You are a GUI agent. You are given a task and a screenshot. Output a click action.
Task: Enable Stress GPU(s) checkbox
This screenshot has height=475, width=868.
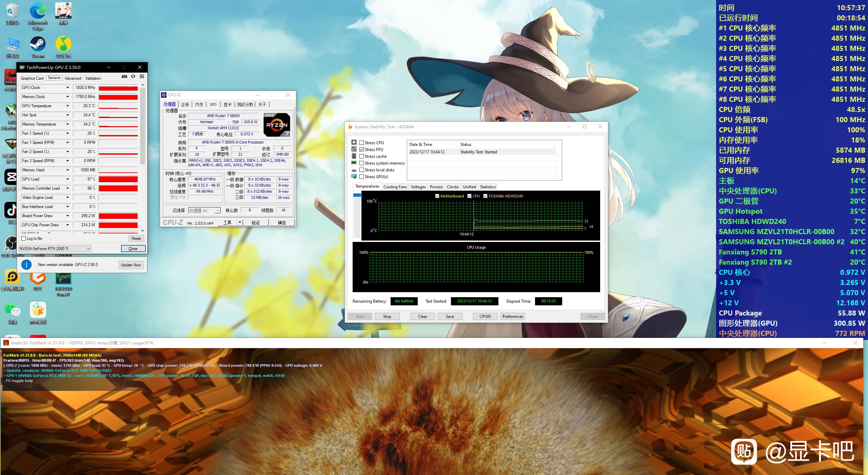362,177
